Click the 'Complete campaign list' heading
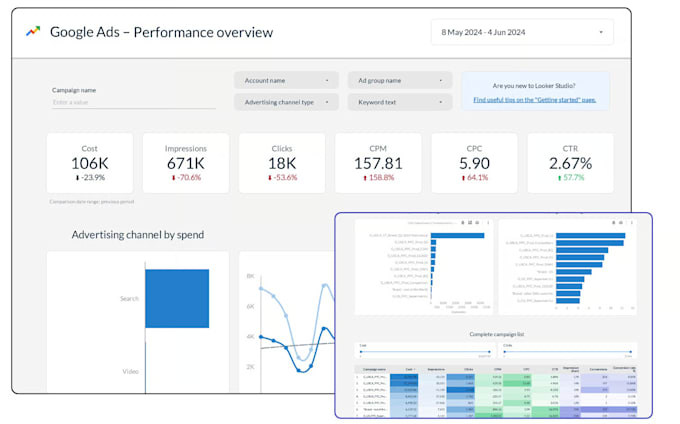680x424 pixels. (497, 334)
